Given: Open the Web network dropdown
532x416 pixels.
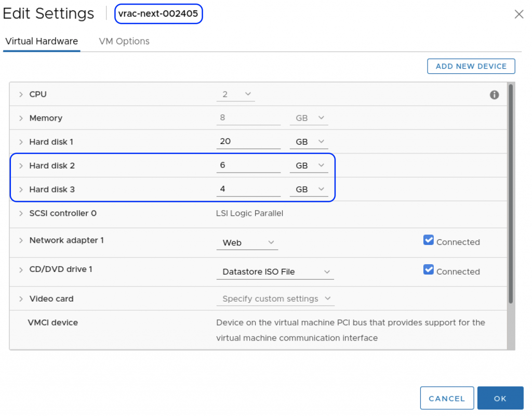Looking at the screenshot, I should [x=247, y=243].
